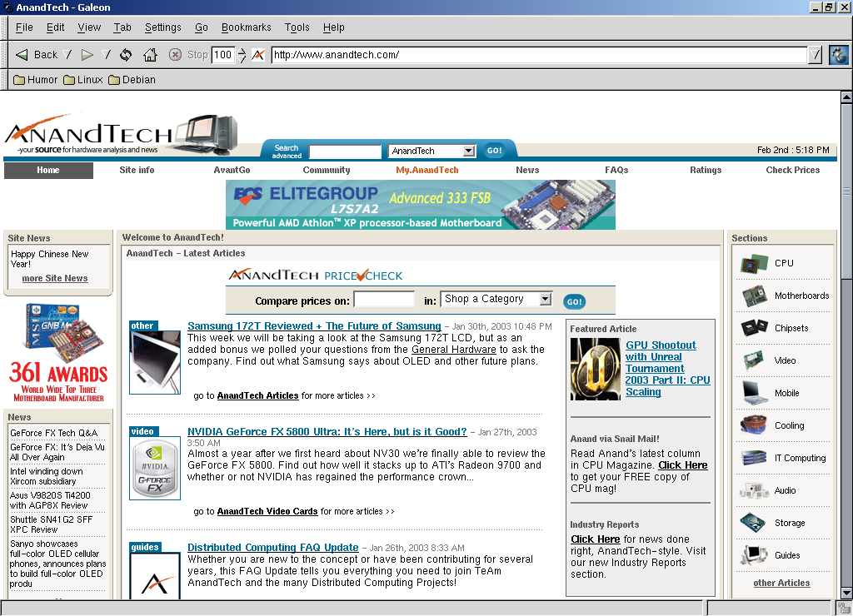Open the Forward history dropdown arrow
This screenshot has height=616, width=853.
tap(107, 54)
